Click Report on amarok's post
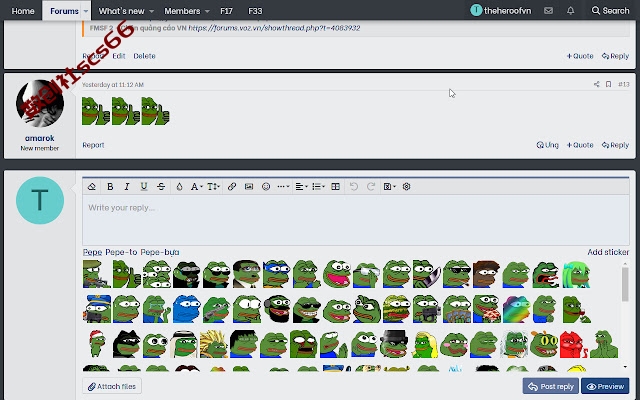The height and width of the screenshot is (400, 640). coord(93,145)
